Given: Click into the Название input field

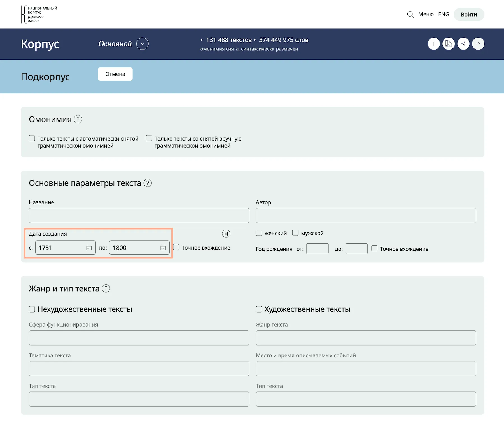Looking at the screenshot, I should coord(139,215).
